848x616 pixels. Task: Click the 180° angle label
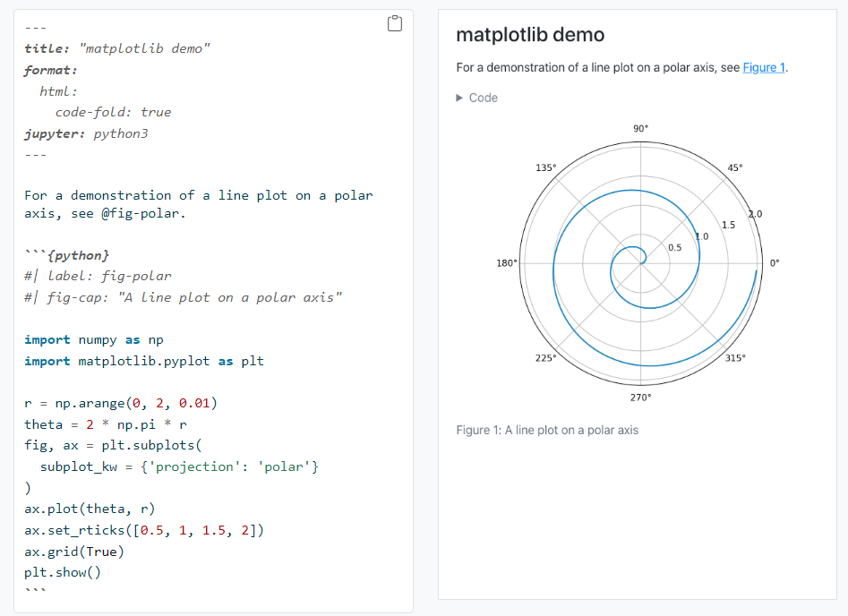[506, 263]
